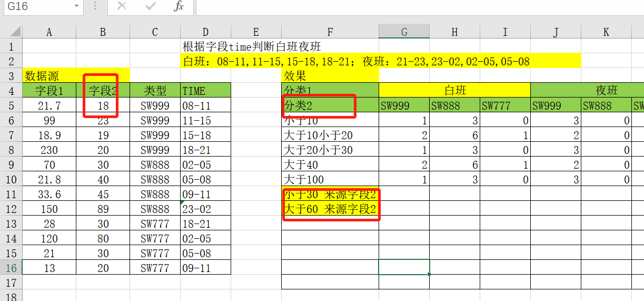Select column D header
The height and width of the screenshot is (301, 644).
pos(205,32)
